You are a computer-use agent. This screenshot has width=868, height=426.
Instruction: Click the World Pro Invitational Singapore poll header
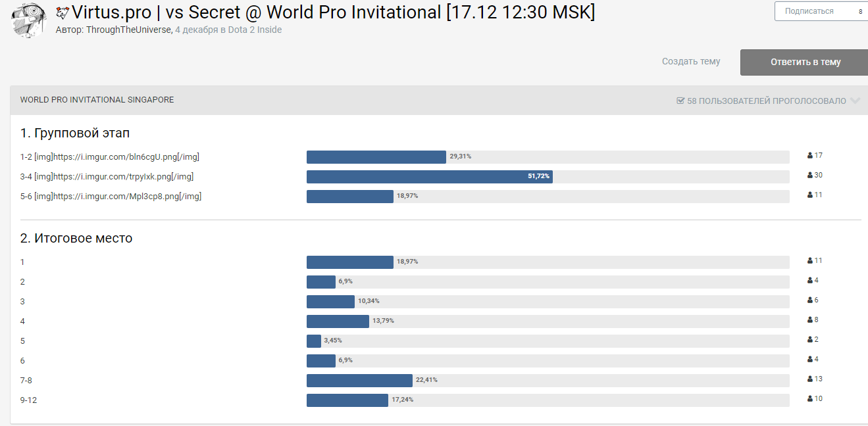tap(97, 100)
